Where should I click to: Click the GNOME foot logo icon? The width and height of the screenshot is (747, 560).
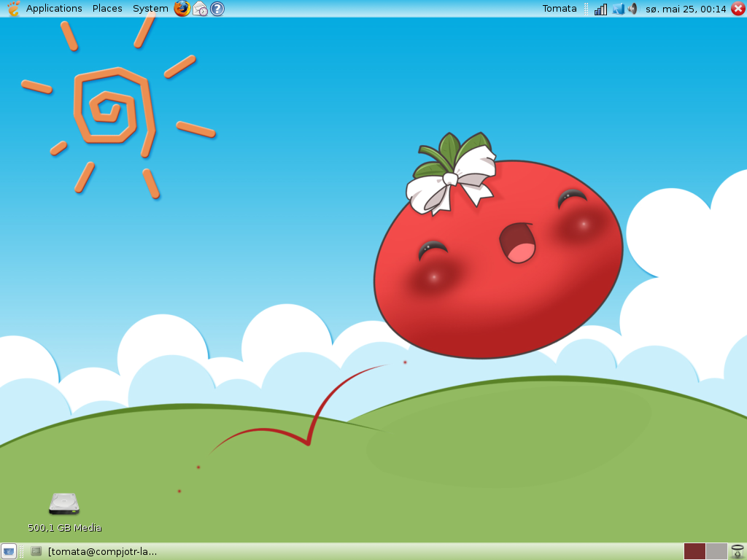pos(13,9)
